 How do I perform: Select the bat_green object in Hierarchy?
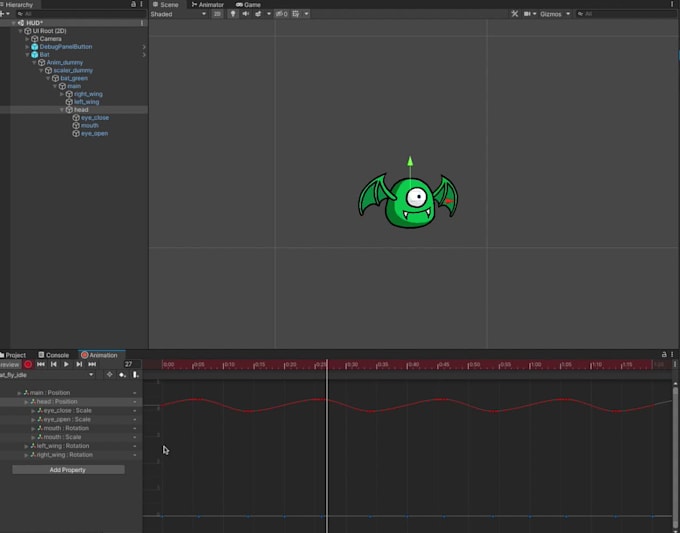pos(74,78)
